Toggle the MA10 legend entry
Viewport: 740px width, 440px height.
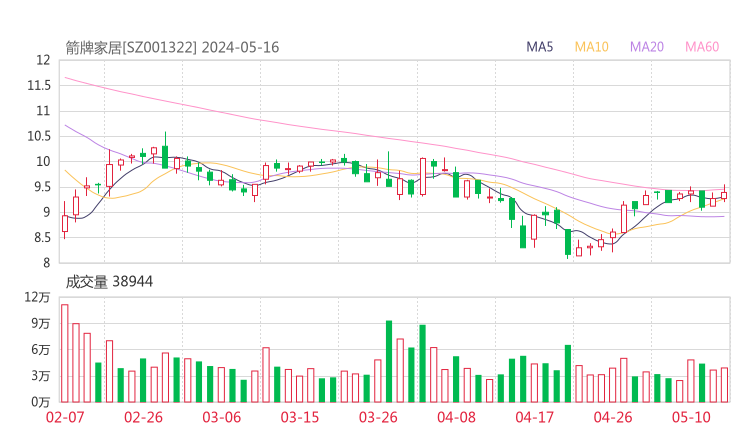pos(591,47)
